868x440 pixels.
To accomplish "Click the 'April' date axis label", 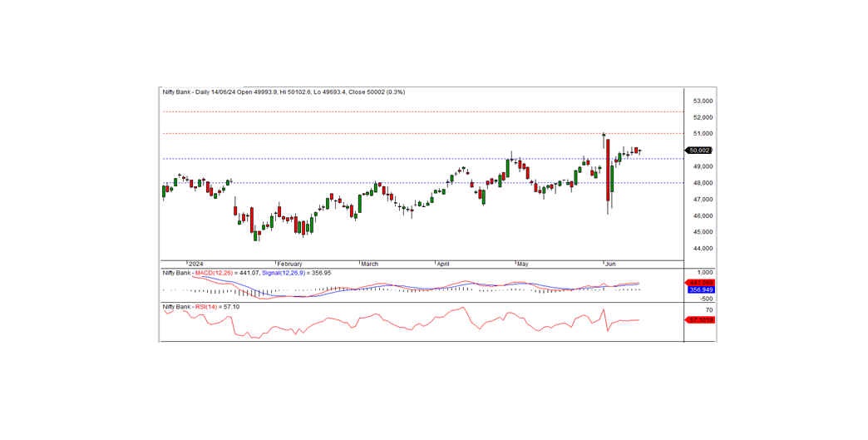I will [443, 264].
